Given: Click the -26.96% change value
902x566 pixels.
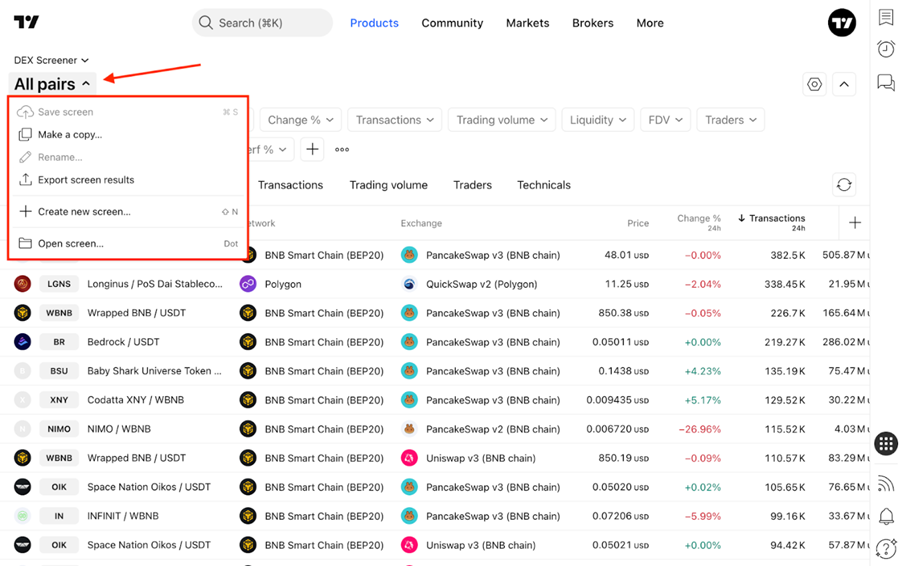Looking at the screenshot, I should coord(700,429).
